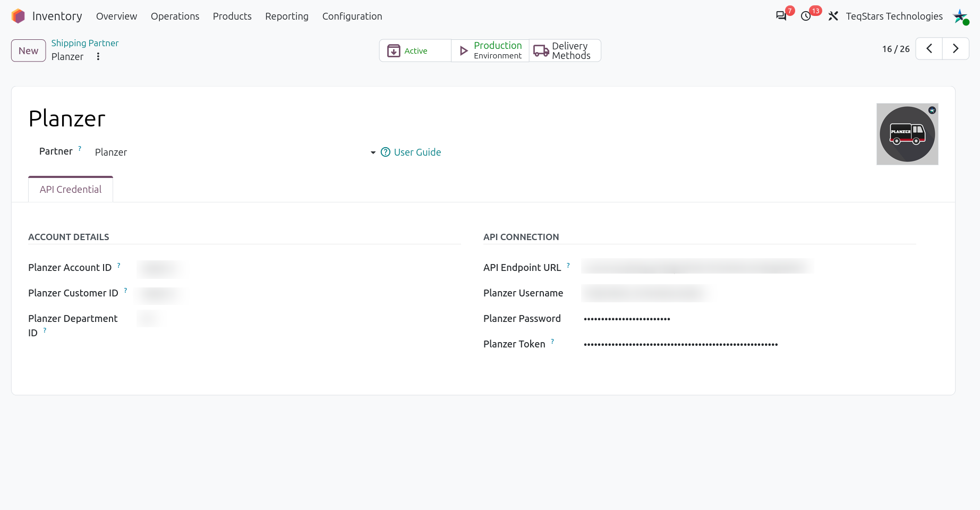Open the activities clock icon with badge 13

(x=806, y=16)
